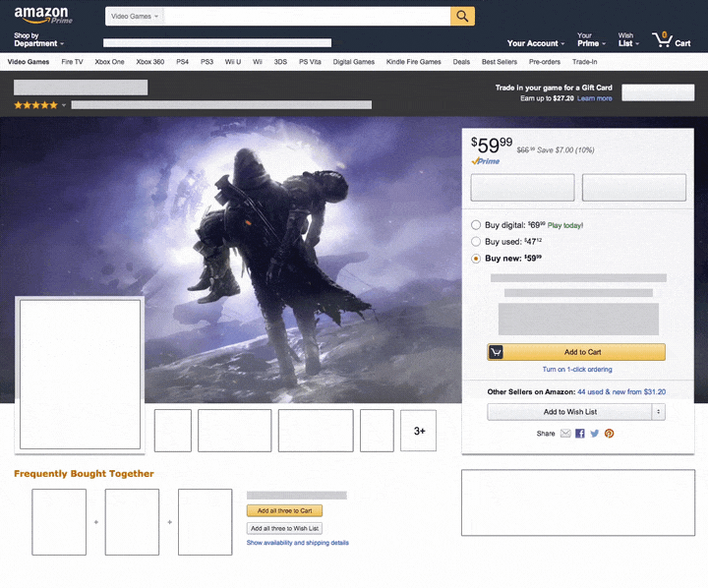This screenshot has height=588, width=708.
Task: Open the 3+ more images thumbnail
Action: 419,431
